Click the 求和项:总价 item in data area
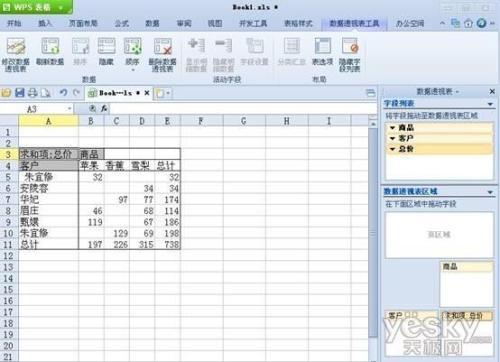Viewport: 500px width, 362px height. [466, 315]
